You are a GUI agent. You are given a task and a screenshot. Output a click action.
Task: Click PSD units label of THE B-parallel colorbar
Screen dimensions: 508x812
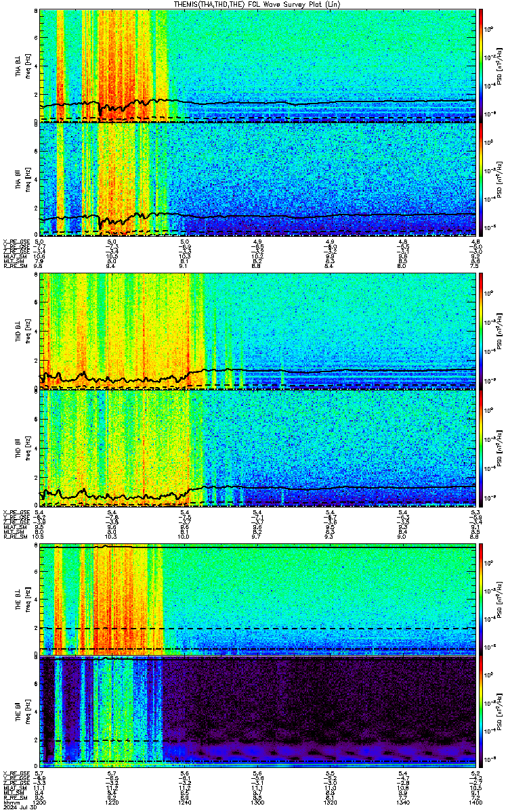(500, 713)
